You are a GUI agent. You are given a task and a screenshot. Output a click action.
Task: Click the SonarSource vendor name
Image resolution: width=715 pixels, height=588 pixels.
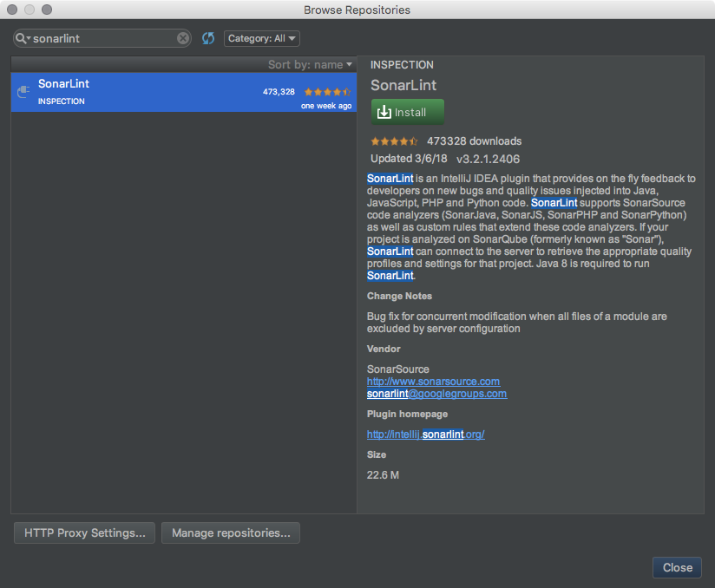click(x=398, y=369)
